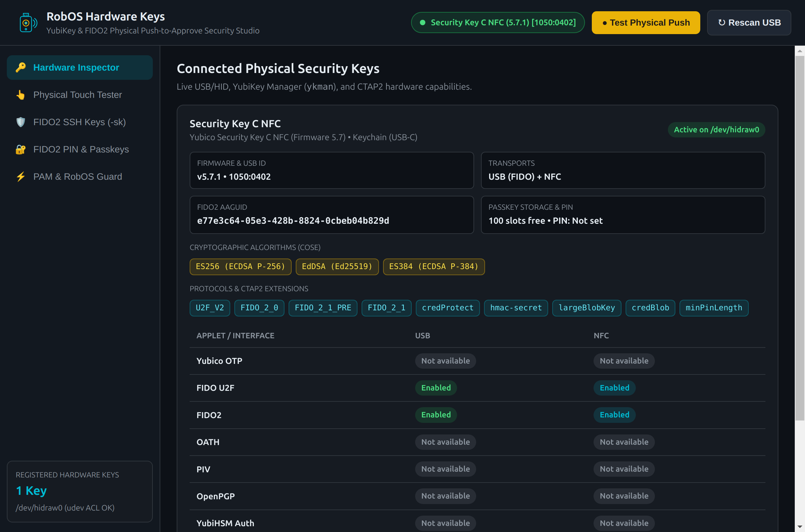
Task: Click the EdDSA (Ed25519) algorithm tag
Action: [337, 267]
